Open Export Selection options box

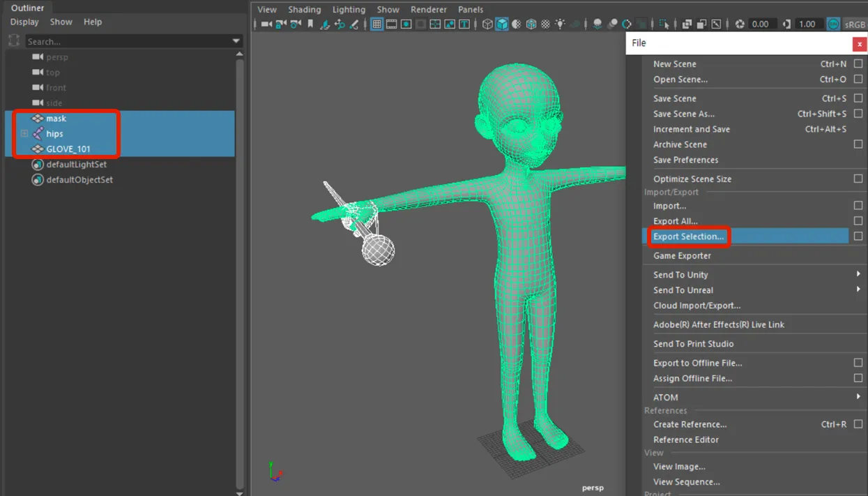[858, 236]
